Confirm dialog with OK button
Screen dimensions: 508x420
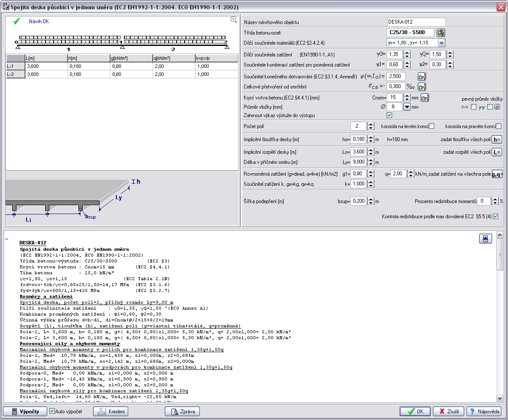(x=415, y=412)
